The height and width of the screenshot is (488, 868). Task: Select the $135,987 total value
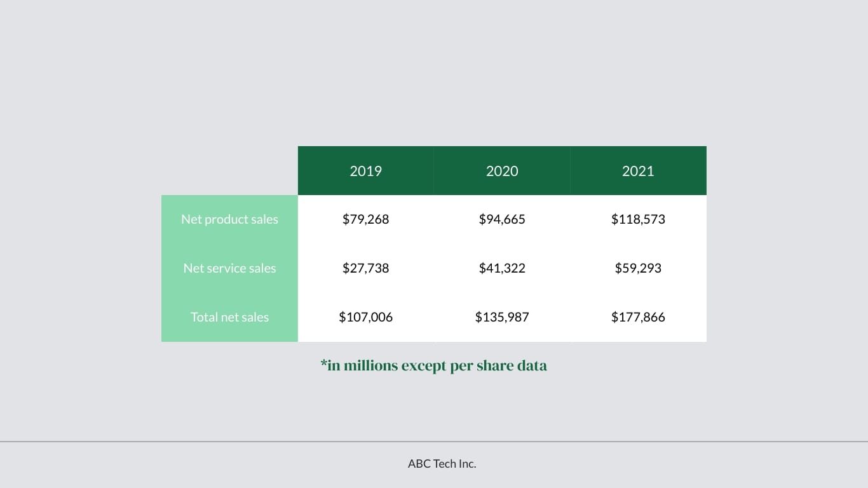[x=502, y=317]
